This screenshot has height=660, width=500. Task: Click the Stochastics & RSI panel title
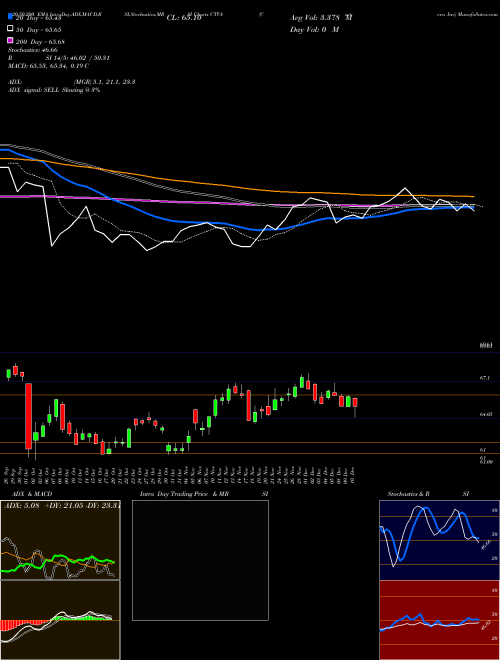click(x=428, y=494)
